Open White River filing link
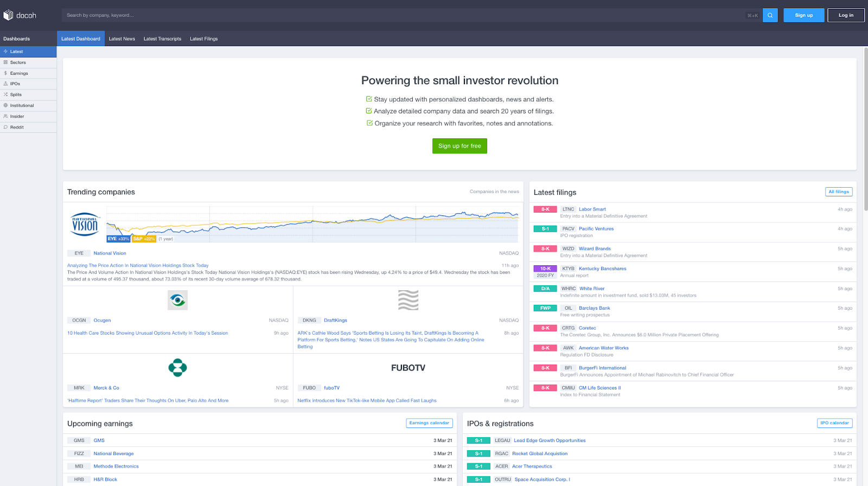 [592, 289]
